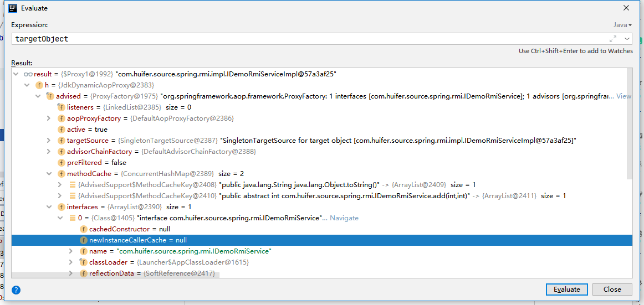644x305 pixels.
Task: Select the listeners = LinkedList@2385 row
Action: tap(322, 107)
